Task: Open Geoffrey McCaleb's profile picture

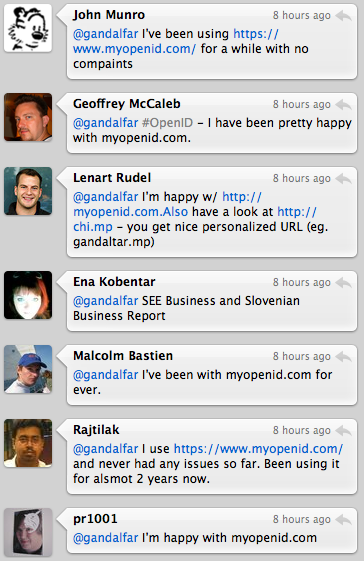Action: (x=28, y=117)
